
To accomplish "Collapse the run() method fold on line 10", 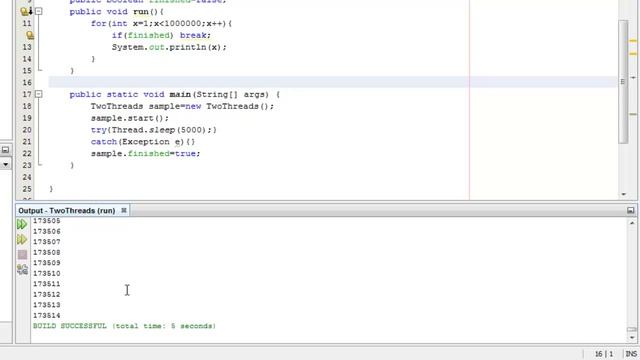I will click(38, 11).
